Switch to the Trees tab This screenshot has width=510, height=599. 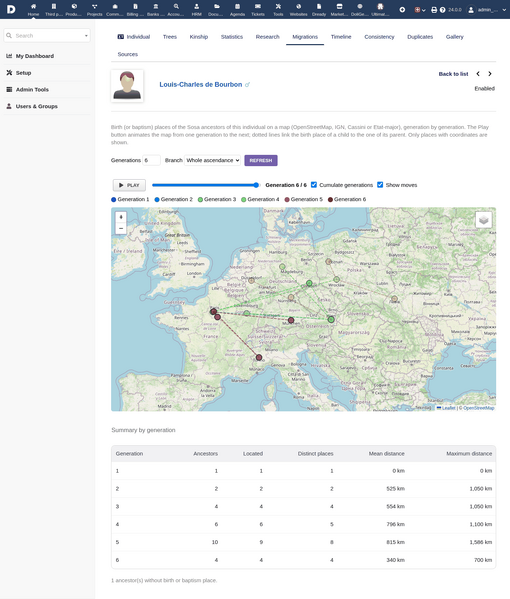click(170, 37)
